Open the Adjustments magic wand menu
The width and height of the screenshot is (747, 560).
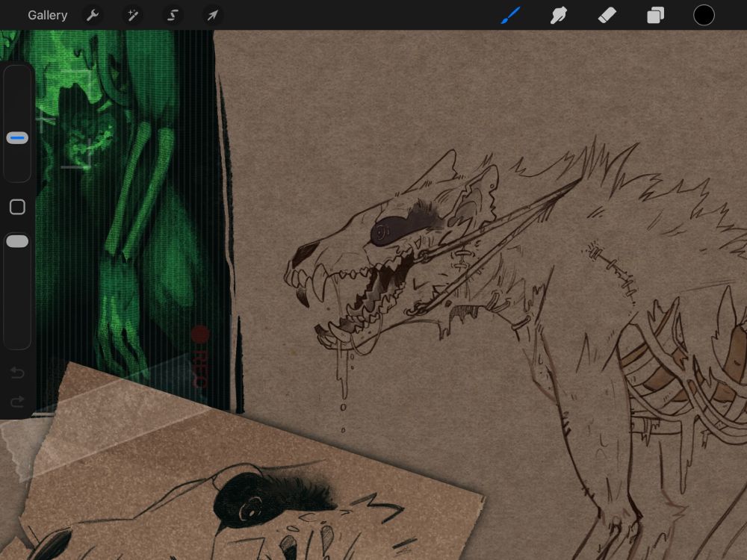click(x=133, y=15)
